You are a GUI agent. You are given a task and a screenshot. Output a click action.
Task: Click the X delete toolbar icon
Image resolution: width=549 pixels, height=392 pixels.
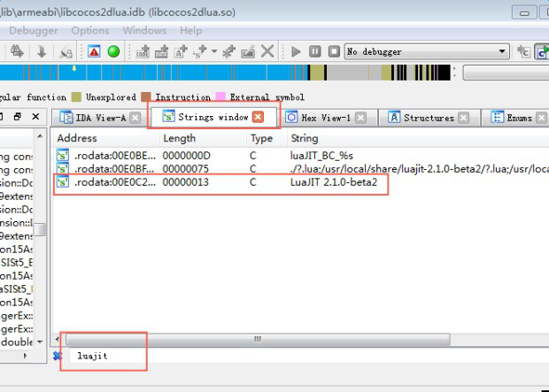(x=267, y=52)
